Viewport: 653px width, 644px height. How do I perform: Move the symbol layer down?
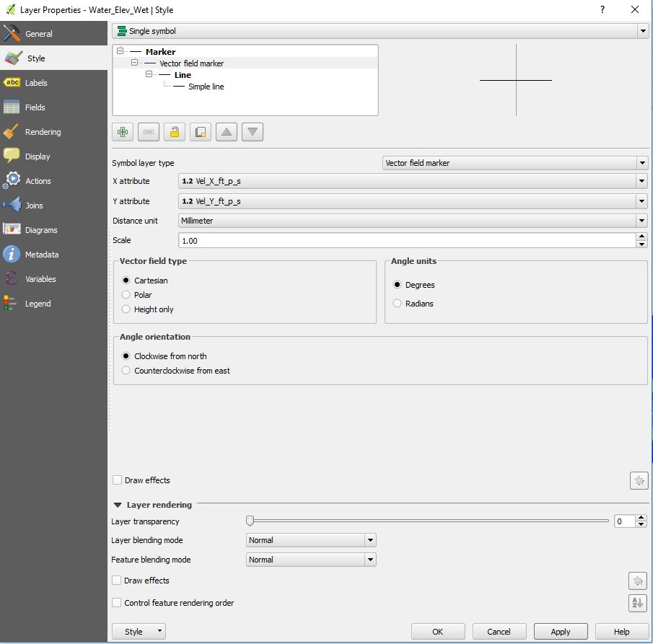pos(253,132)
